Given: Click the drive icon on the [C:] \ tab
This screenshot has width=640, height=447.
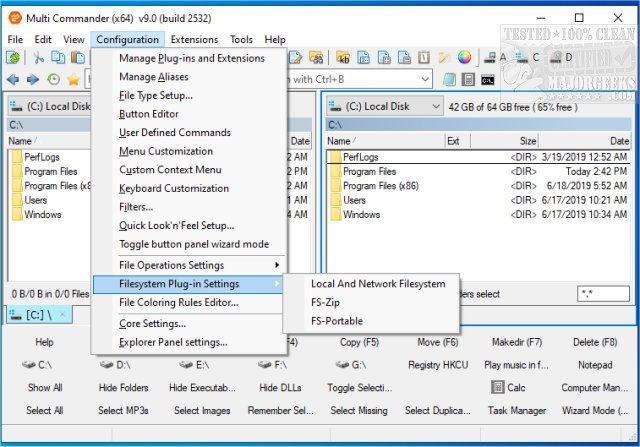Looking at the screenshot, I should coord(16,314).
